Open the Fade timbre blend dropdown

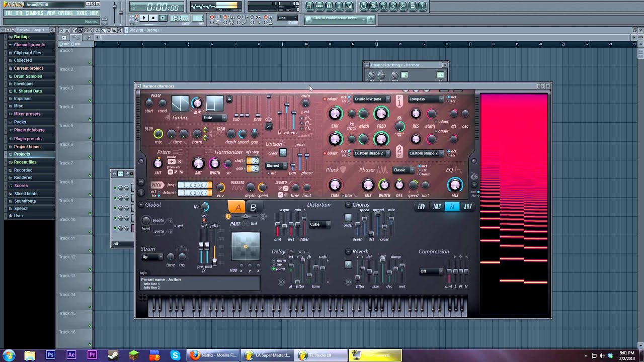(214, 118)
